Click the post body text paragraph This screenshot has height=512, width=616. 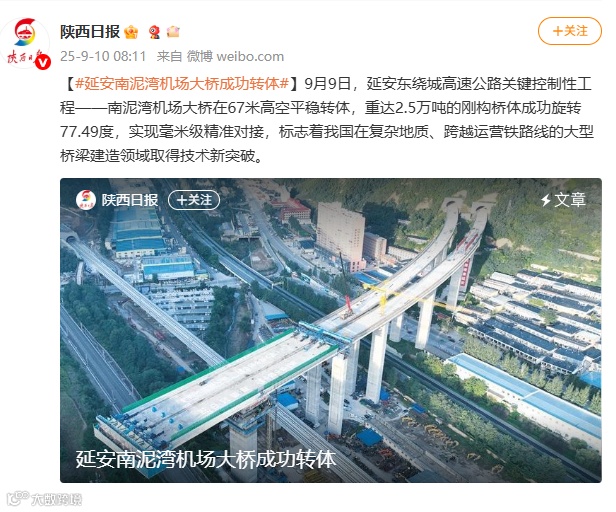[326, 120]
